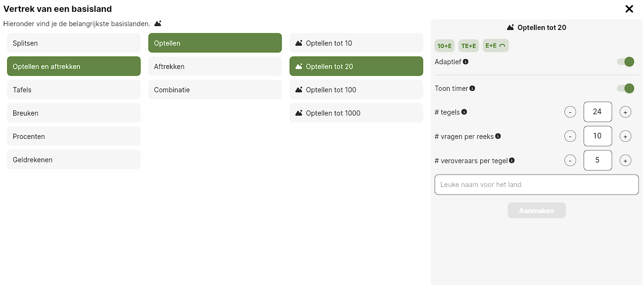Choose the Aftrekken subcategory

pos(215,67)
